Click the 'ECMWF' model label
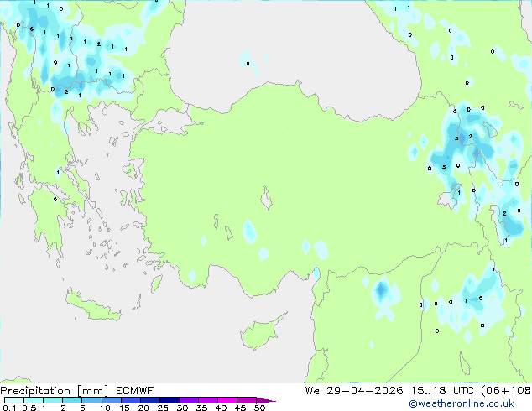Image resolution: width=532 pixels, height=411 pixels. pos(135,391)
